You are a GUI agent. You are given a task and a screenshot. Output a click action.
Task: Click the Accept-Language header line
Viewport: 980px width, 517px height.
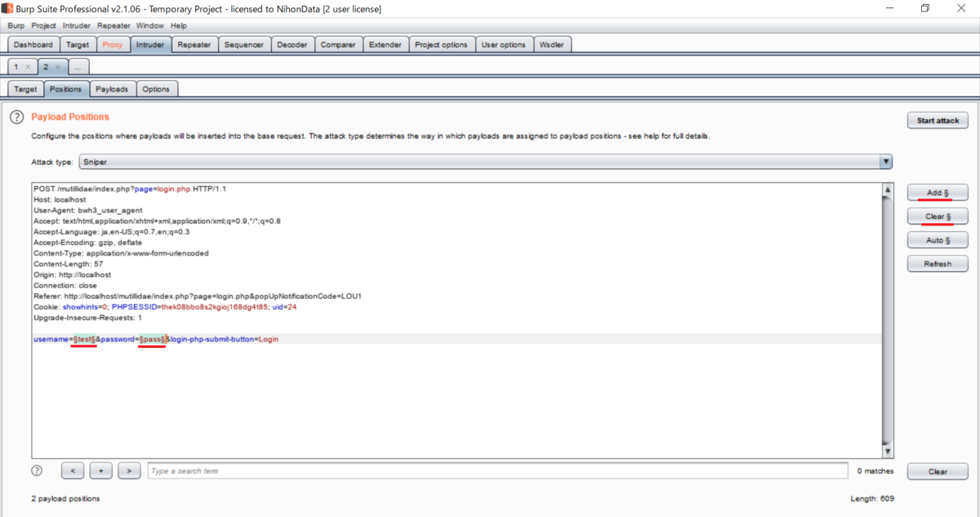(111, 232)
